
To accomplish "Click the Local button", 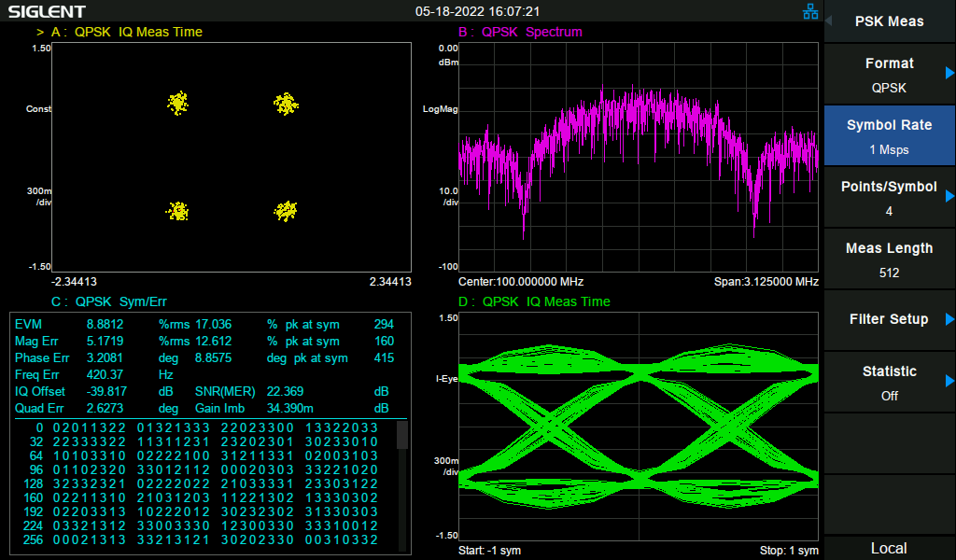I will pyautogui.click(x=889, y=548).
